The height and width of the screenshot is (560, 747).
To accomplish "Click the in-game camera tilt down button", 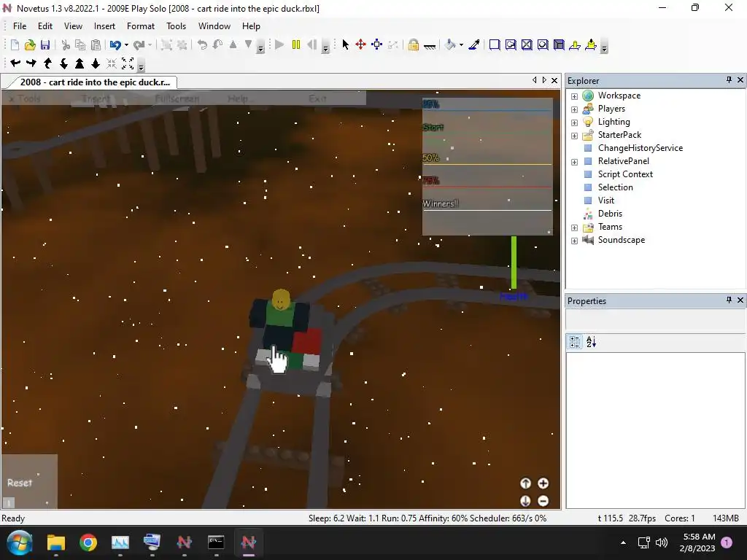I will tap(525, 501).
